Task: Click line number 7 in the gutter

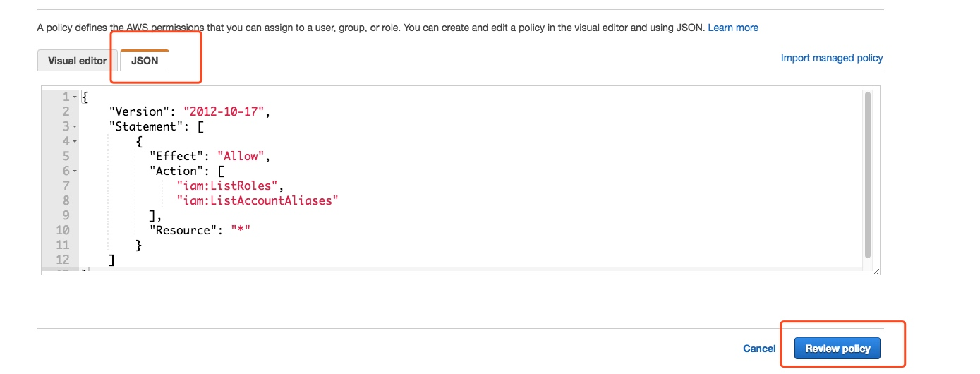Action: pyautogui.click(x=66, y=186)
